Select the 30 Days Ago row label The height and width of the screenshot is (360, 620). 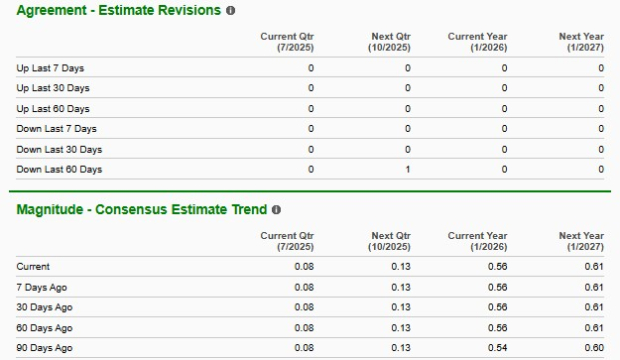44,307
